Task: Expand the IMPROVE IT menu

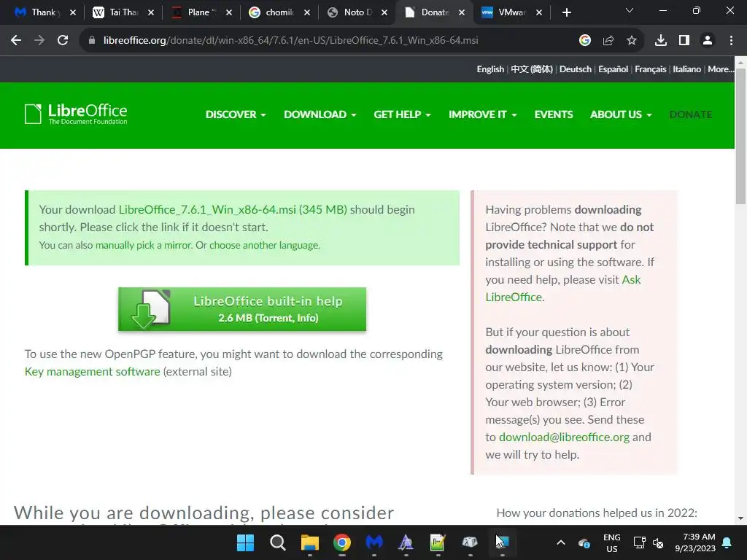Action: 483,114
